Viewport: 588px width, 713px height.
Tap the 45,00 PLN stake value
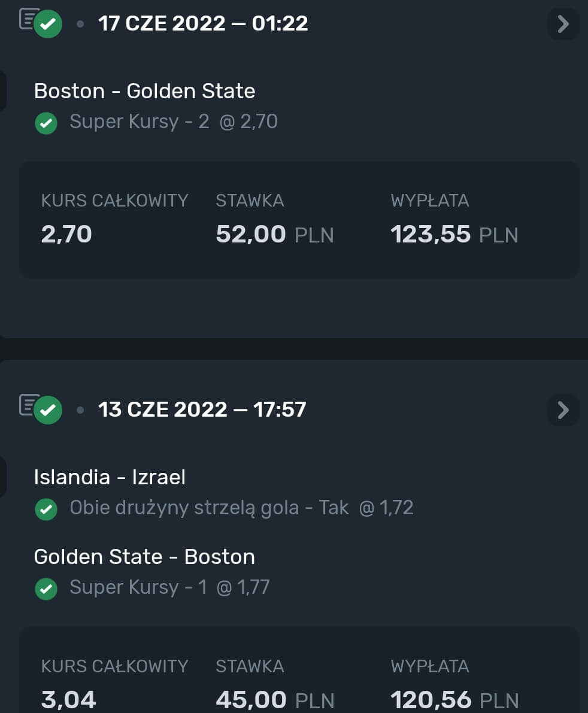[x=274, y=699]
